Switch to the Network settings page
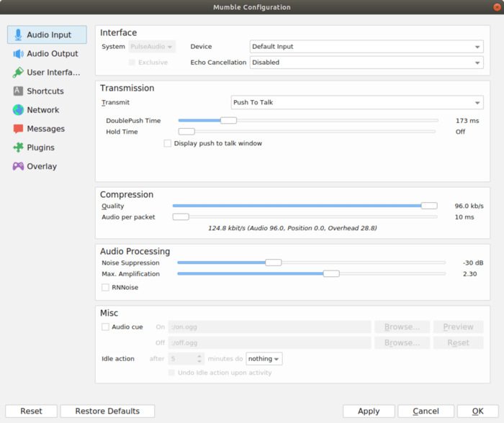The height and width of the screenshot is (423, 504). point(43,110)
